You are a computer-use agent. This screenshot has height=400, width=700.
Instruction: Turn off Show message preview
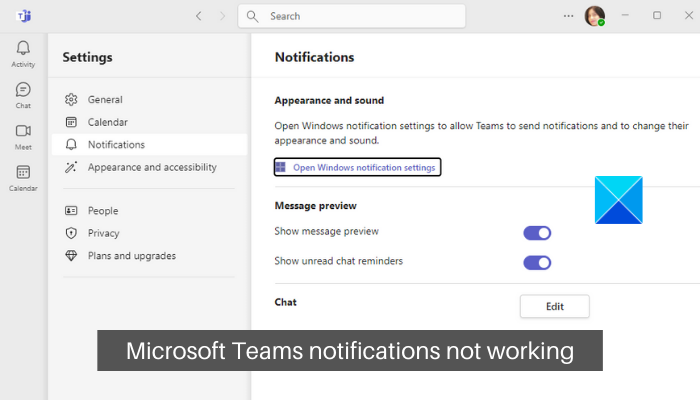(x=537, y=233)
